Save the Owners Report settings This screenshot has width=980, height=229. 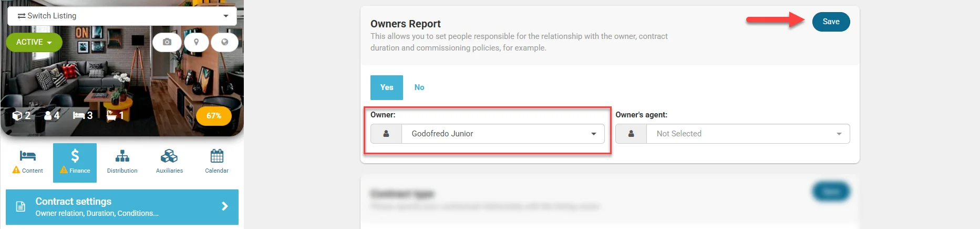point(831,22)
